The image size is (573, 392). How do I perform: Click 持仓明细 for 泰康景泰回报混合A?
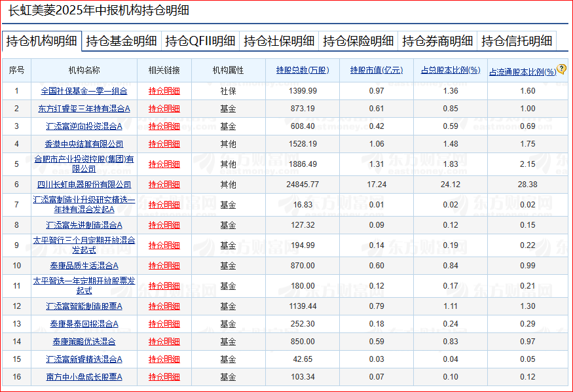point(164,324)
